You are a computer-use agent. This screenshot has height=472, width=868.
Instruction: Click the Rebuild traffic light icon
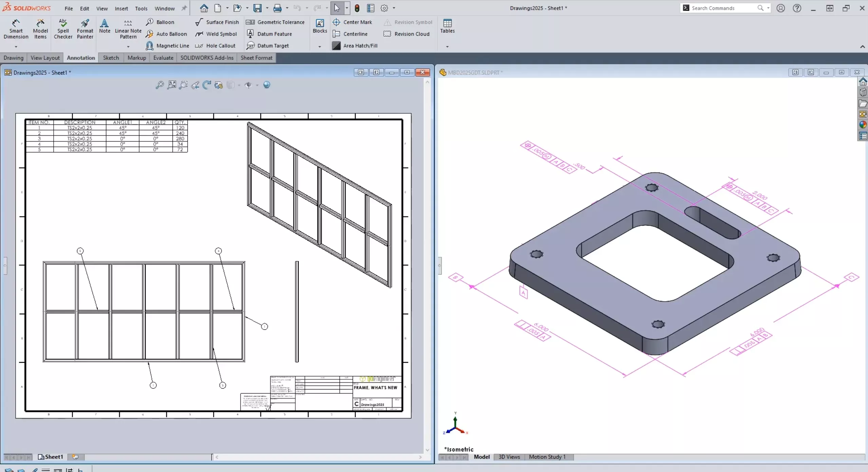click(357, 8)
